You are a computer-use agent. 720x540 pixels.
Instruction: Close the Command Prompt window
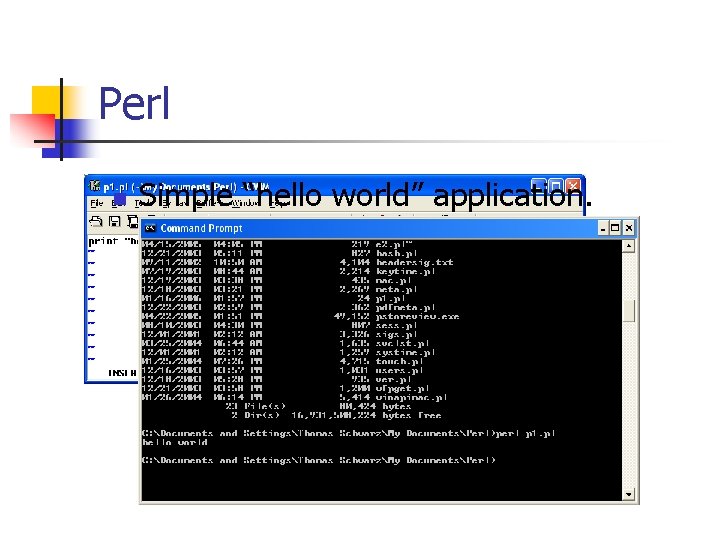(x=629, y=228)
